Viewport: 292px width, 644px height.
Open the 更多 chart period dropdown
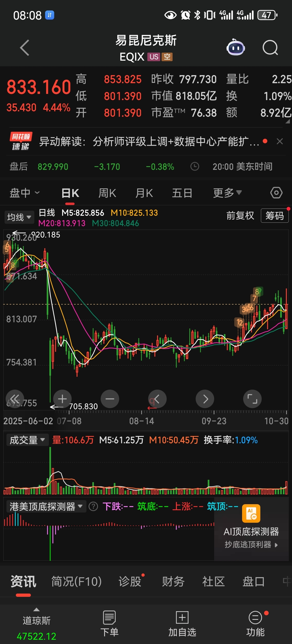[x=228, y=193]
